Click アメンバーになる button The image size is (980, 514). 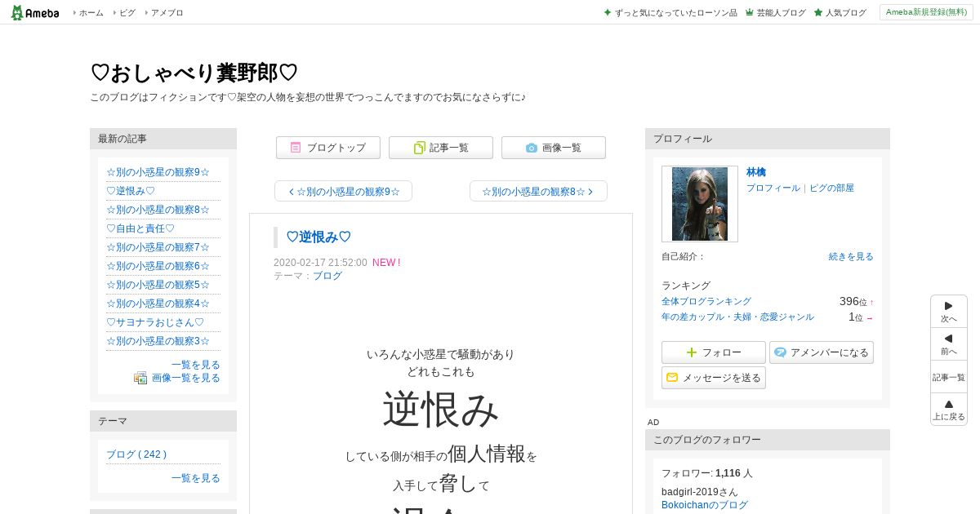point(822,352)
